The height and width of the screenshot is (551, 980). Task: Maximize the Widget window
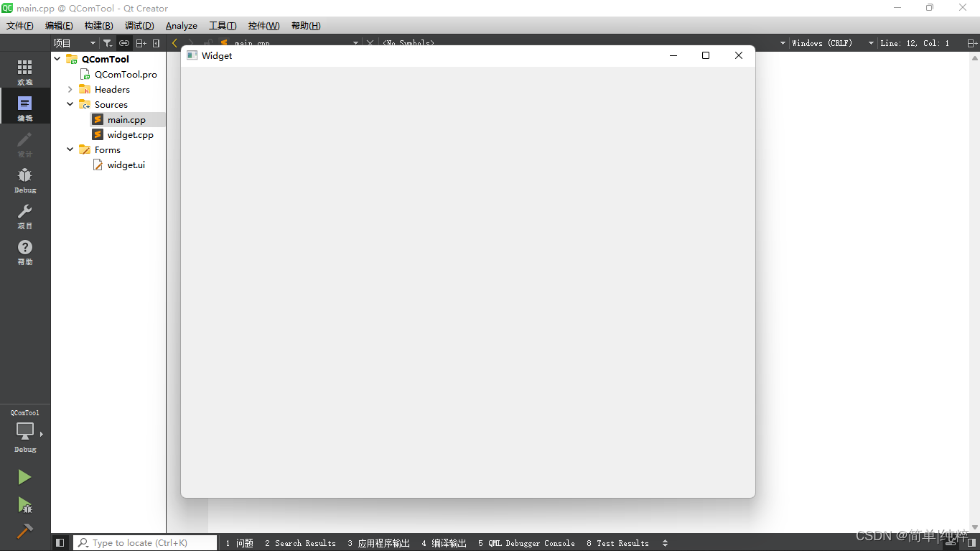(706, 55)
